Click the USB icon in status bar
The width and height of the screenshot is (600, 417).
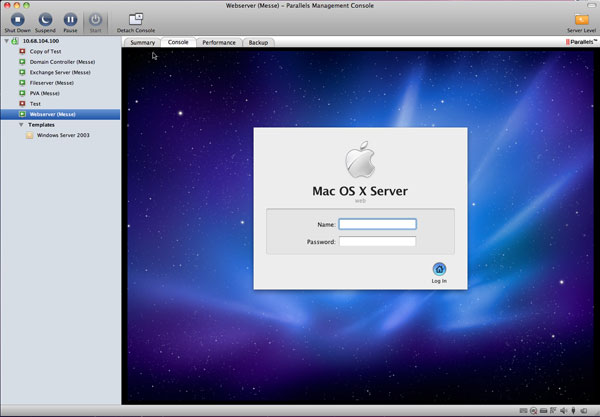pyautogui.click(x=572, y=411)
